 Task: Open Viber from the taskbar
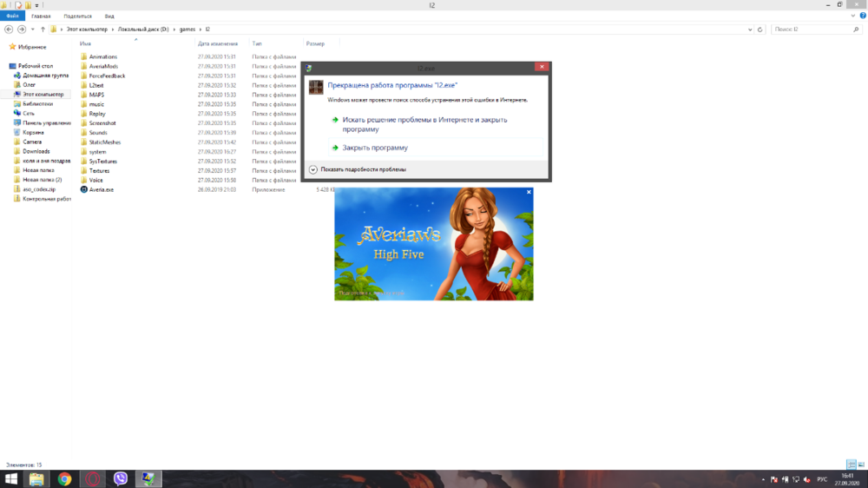(121, 478)
